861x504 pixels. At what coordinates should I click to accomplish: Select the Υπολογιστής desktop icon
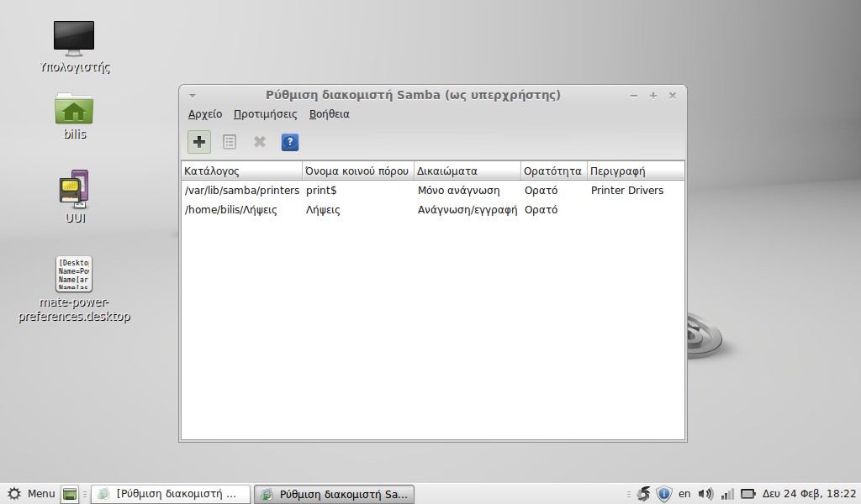tap(74, 46)
